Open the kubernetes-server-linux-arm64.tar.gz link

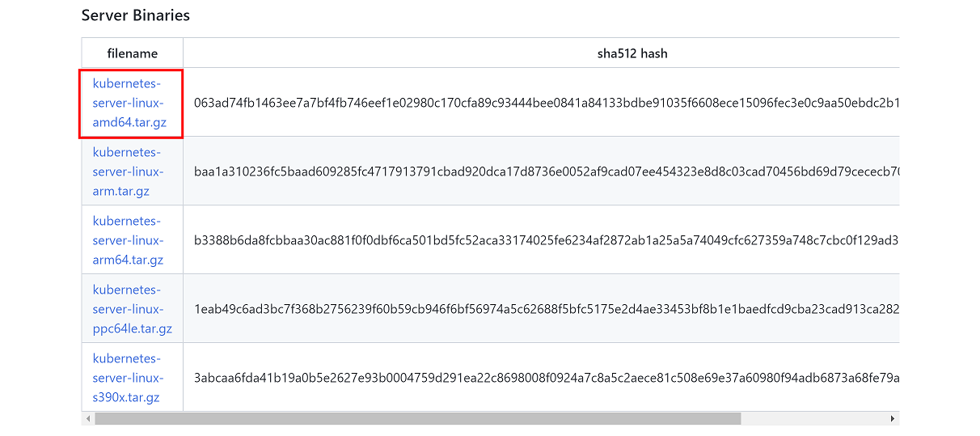click(128, 240)
